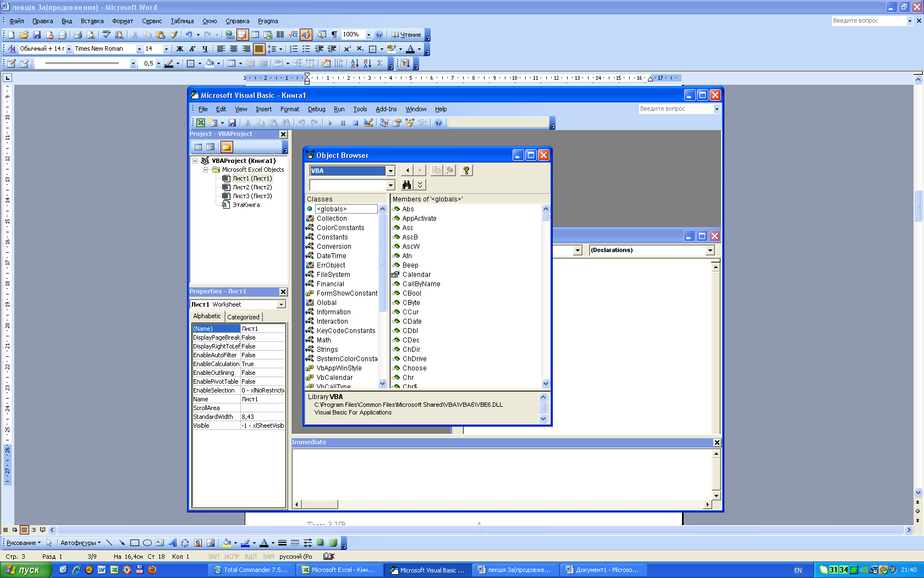Click font color A swatch in Word toolbar
This screenshot has width=924, height=578.
tap(410, 49)
